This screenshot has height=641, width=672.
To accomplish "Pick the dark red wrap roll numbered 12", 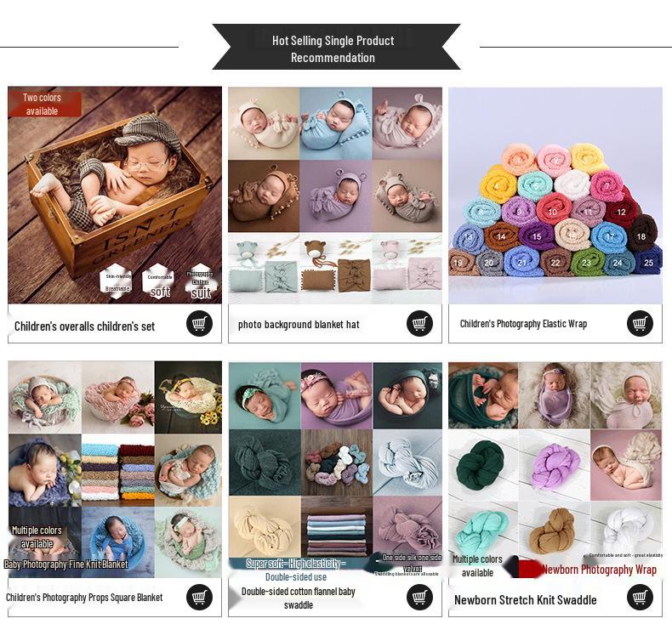I will [x=621, y=211].
